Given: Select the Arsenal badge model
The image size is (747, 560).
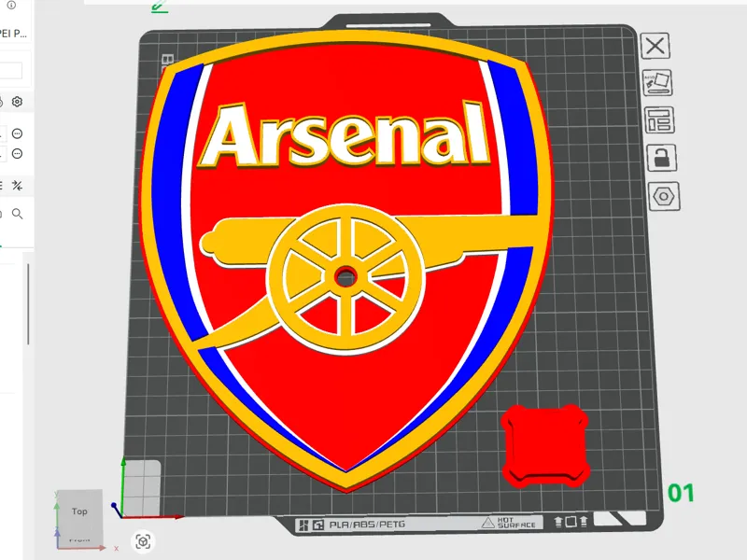Looking at the screenshot, I should point(346,261).
